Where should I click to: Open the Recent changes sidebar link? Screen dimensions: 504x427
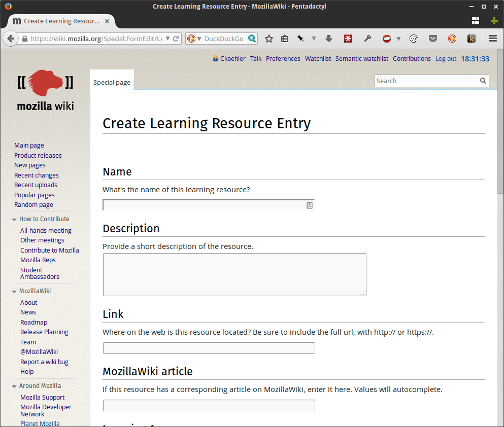click(x=37, y=175)
